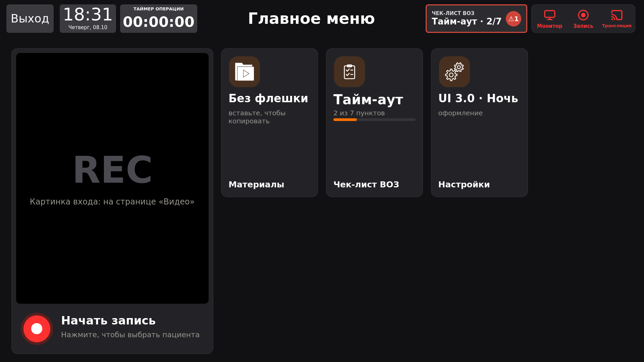Click the 18:31 clock display
Viewport: 644px width, 362px height.
[88, 15]
